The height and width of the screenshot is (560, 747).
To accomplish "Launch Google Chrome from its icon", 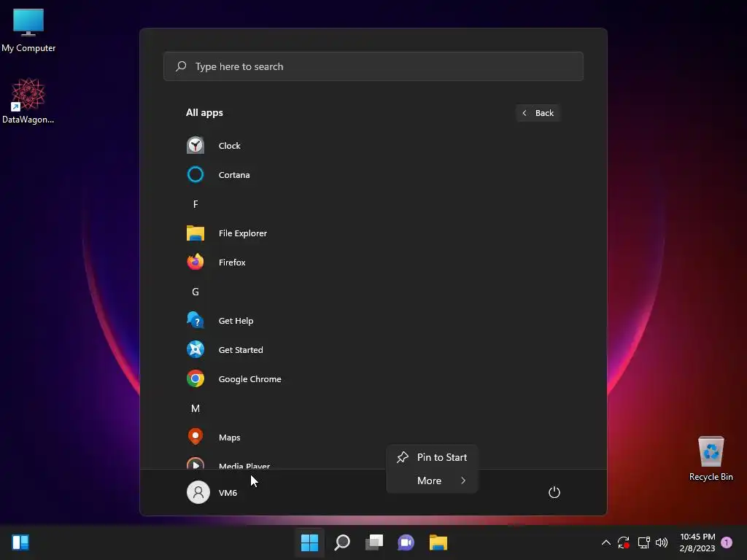I will (196, 379).
